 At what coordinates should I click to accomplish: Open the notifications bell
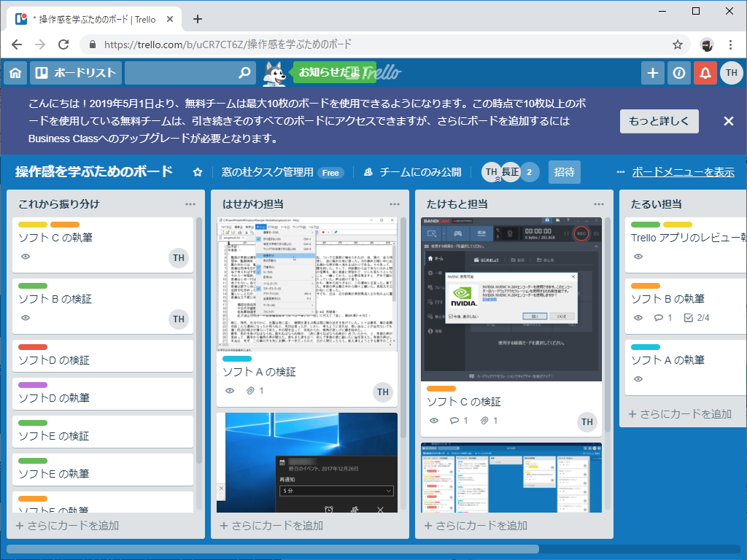pos(705,72)
